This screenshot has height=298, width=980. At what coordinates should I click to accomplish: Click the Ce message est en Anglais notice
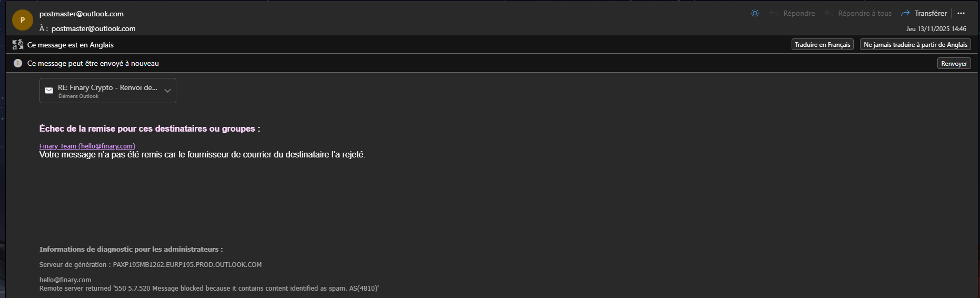(71, 45)
